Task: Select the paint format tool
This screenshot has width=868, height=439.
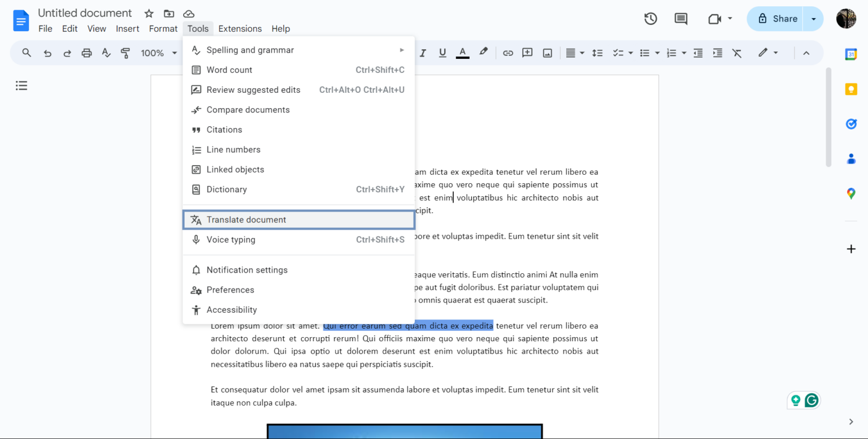Action: 124,53
